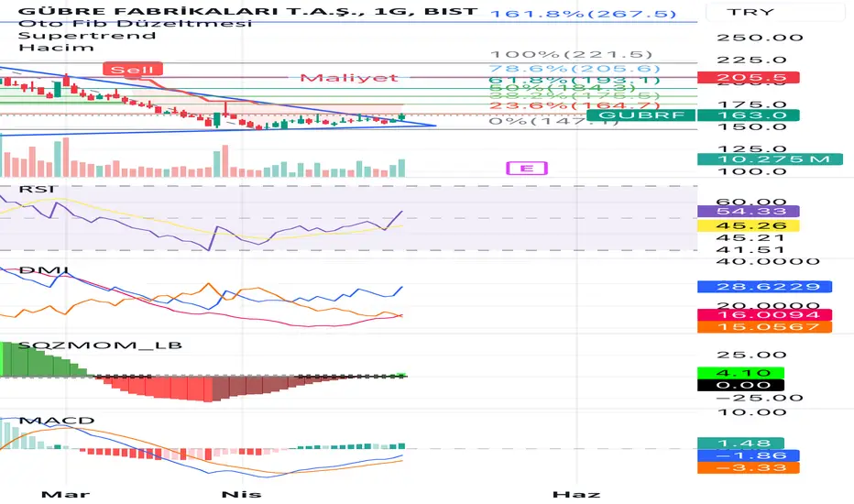The height and width of the screenshot is (504, 854).
Task: Click the black SQZMOM 0.00 tag
Action: 740,385
